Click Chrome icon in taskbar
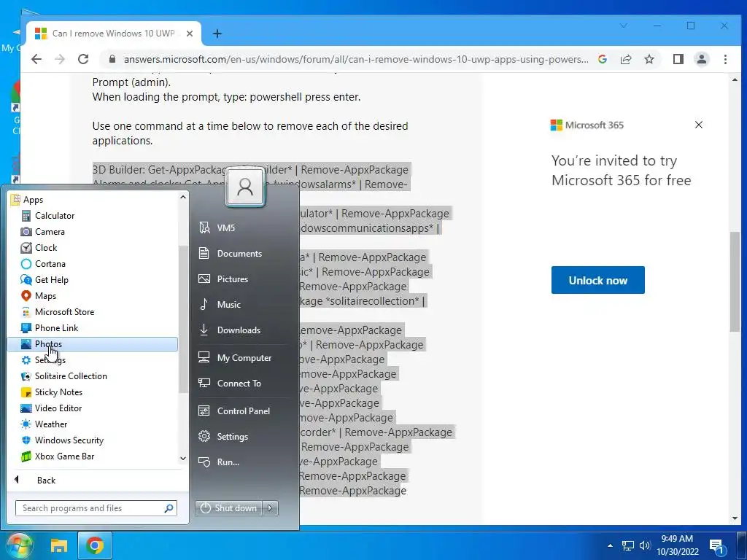 pyautogui.click(x=95, y=545)
